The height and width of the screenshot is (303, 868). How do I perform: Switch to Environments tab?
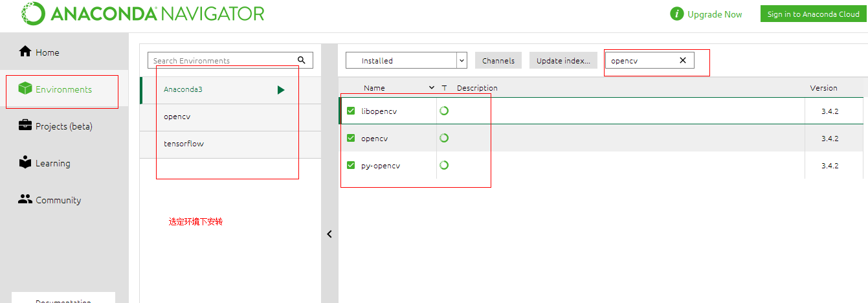[x=65, y=89]
